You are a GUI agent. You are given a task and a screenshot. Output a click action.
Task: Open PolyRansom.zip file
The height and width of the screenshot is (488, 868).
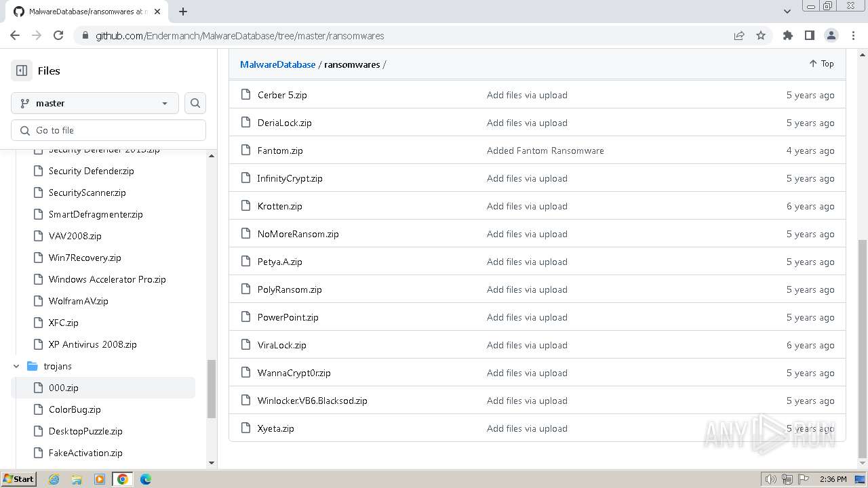coord(290,289)
